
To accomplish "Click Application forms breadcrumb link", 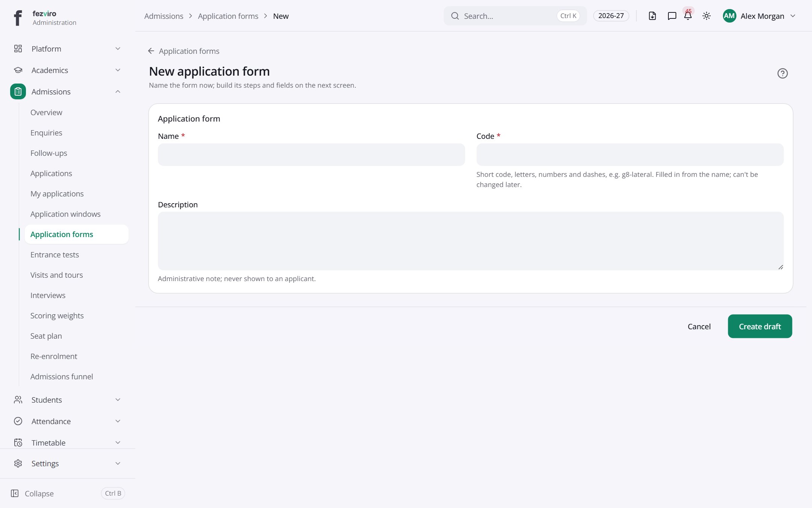I will click(x=228, y=16).
